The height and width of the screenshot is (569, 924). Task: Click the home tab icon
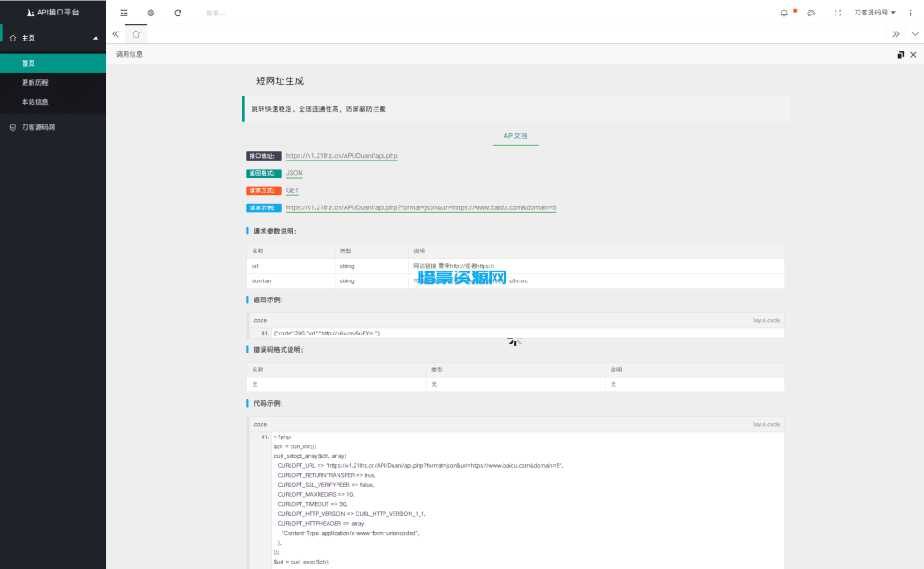(135, 34)
